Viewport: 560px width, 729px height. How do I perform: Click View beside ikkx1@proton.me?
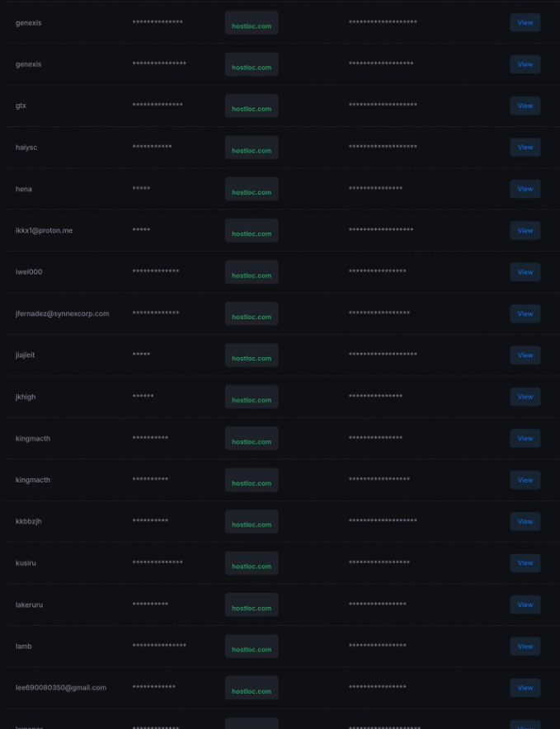525,231
